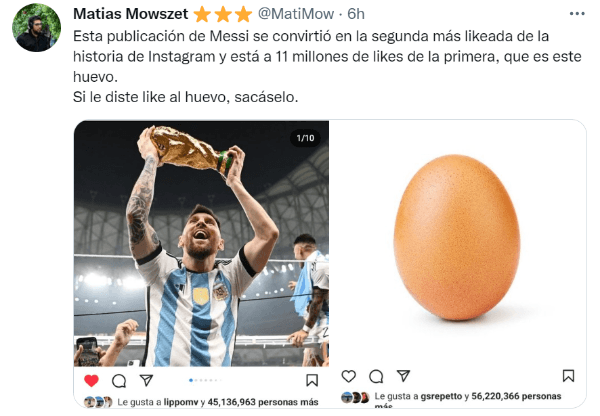Open the 45,136,963 personas más likes list
The width and height of the screenshot is (600, 416).
pos(263,402)
